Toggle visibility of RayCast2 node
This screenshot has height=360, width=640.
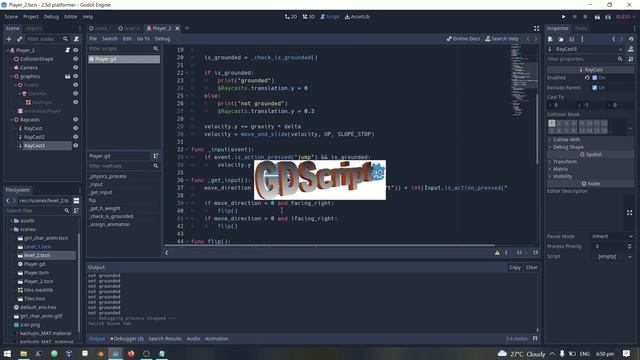coord(76,137)
